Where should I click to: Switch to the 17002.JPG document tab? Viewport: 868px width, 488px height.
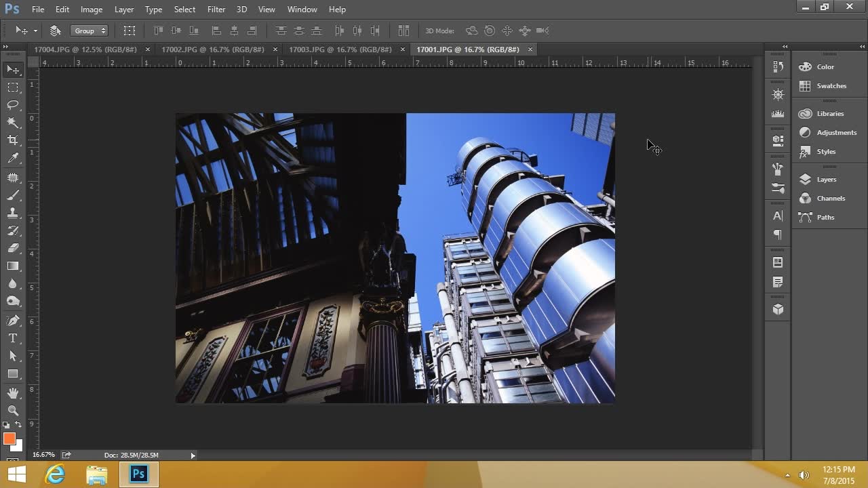pyautogui.click(x=212, y=49)
